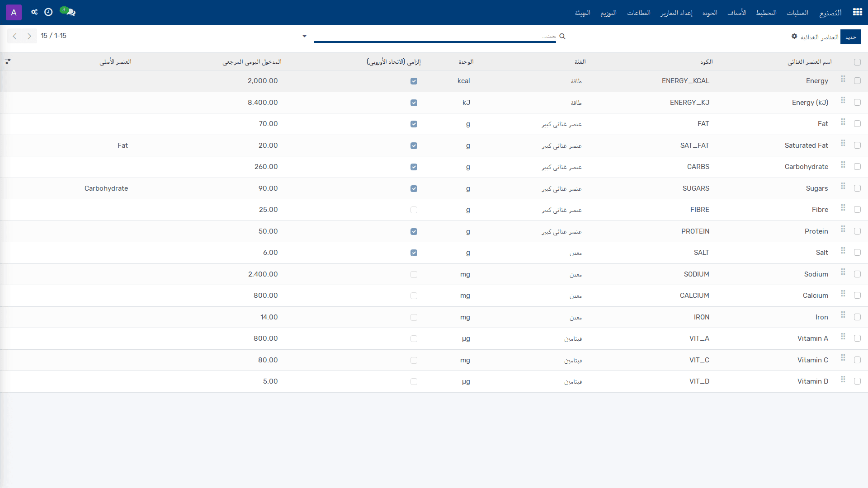Open the التوزيع menu

click(x=609, y=13)
